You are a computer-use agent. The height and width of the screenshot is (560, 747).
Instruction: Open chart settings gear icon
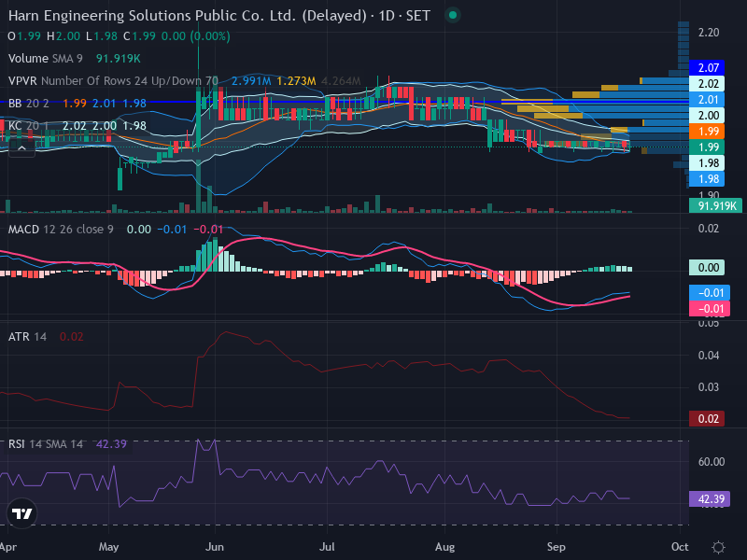[718, 547]
